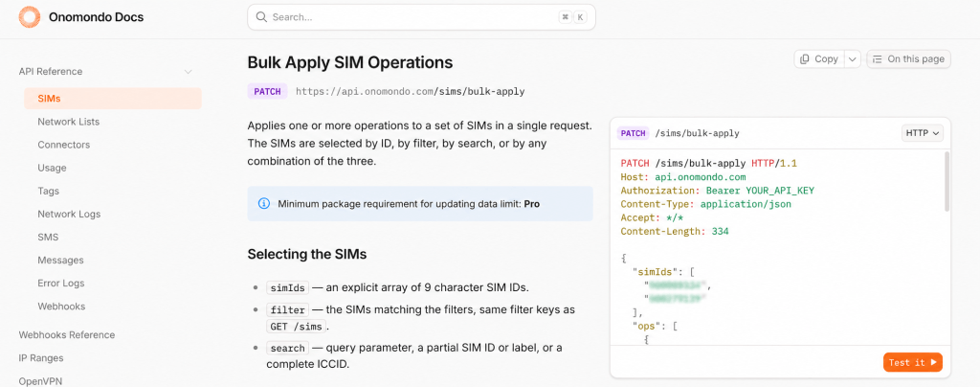Click the Authorization header line in code

pyautogui.click(x=718, y=191)
